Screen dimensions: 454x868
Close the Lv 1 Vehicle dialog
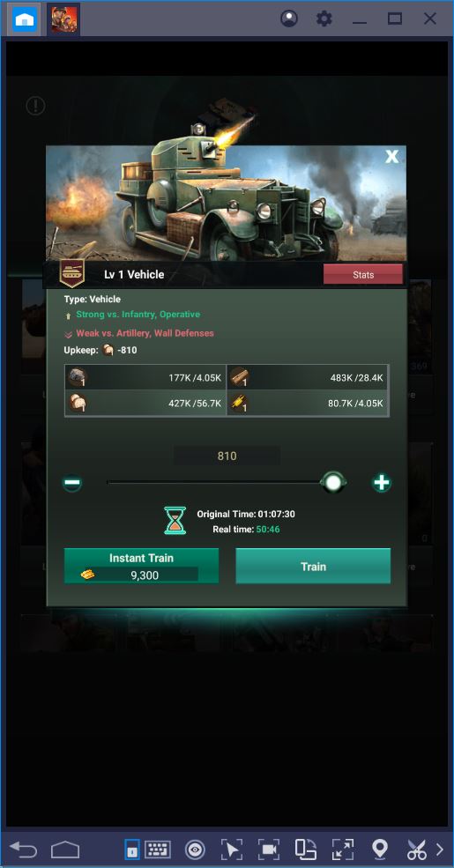click(x=392, y=157)
